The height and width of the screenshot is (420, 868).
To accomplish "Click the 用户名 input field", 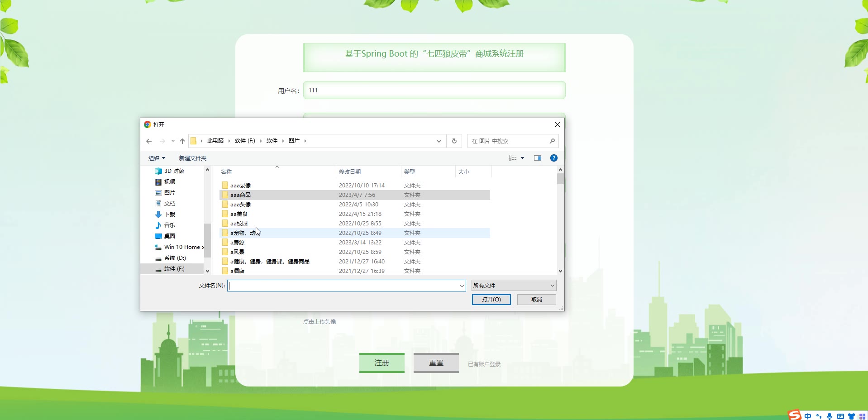I will [x=434, y=90].
